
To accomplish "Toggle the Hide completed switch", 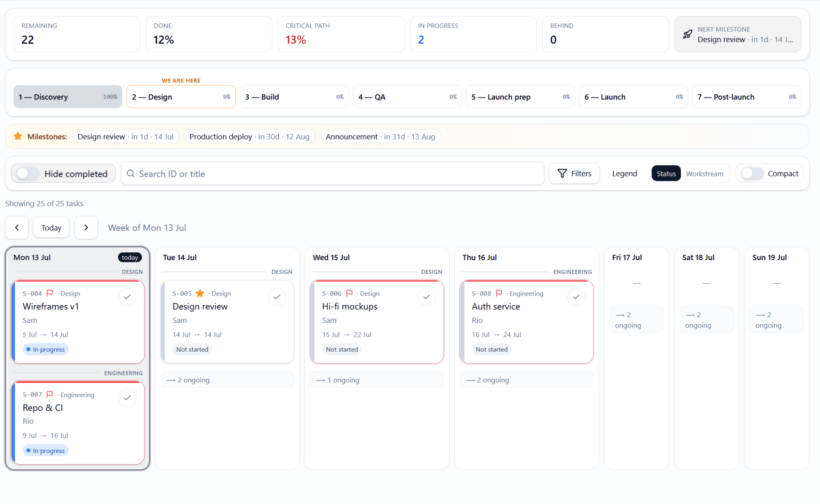I will pyautogui.click(x=27, y=173).
